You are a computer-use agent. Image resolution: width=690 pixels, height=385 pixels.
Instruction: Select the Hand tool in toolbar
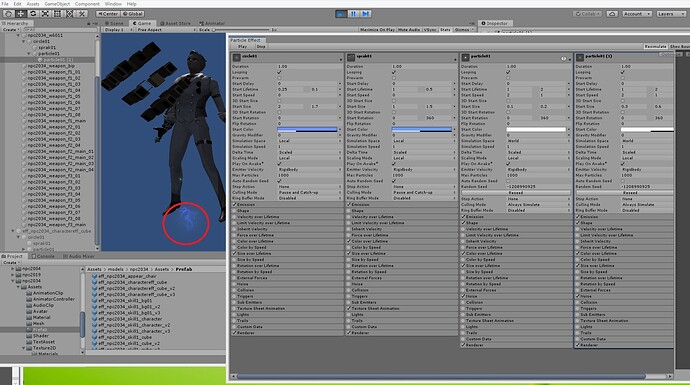coord(8,14)
